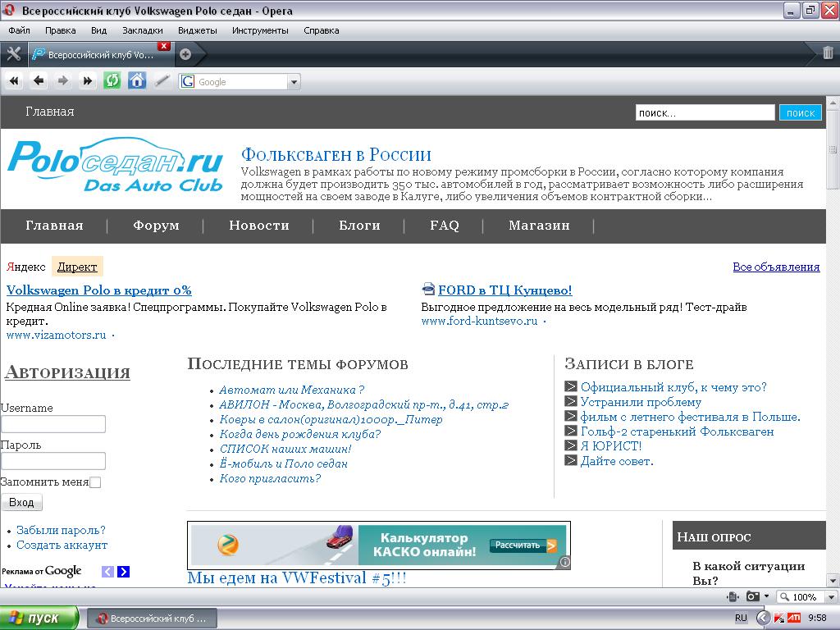Show hidden tray icons in the taskbar
This screenshot has width=840, height=630.
click(x=764, y=618)
